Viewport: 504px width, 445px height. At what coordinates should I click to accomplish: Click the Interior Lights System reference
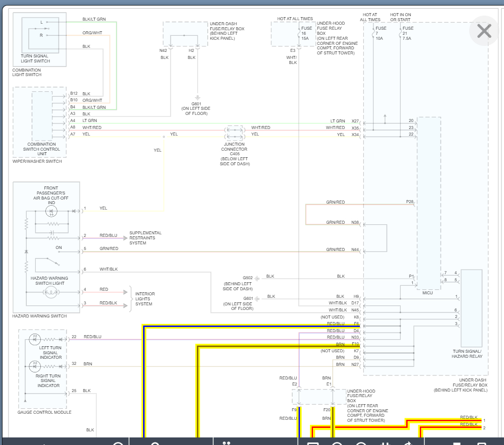coord(145,299)
